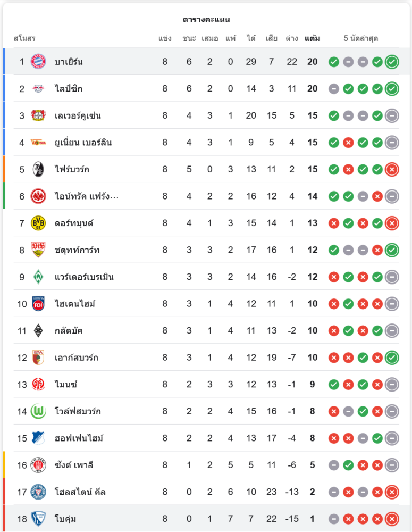Click Leverkusen's latest match draw indicator
Image resolution: width=412 pixels, height=532 pixels.
pos(392,115)
